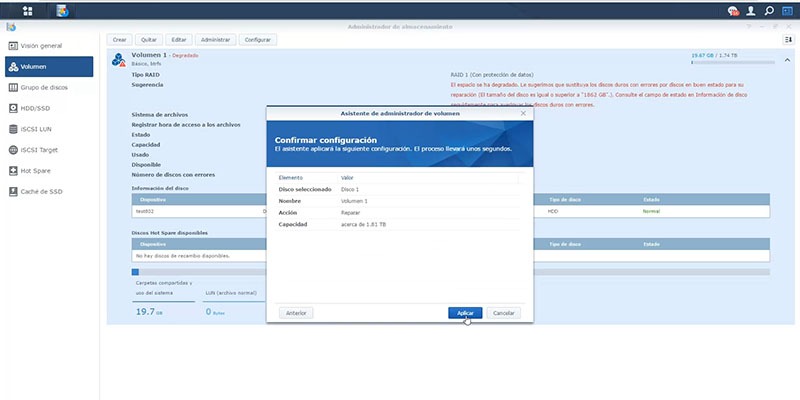800x400 pixels.
Task: Open the HDD/SSD section
Action: tap(49, 108)
